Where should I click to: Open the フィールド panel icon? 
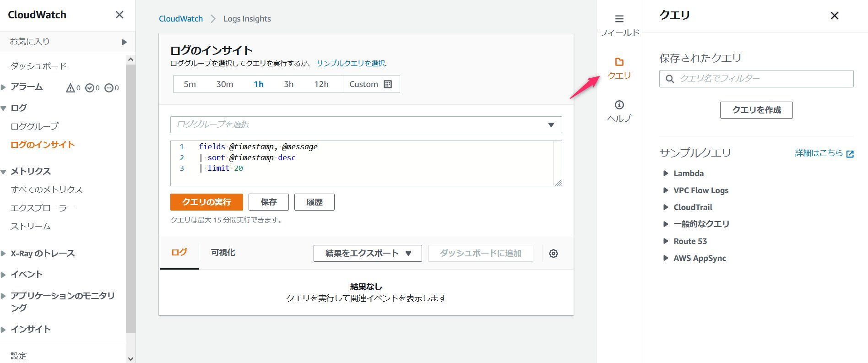click(619, 19)
